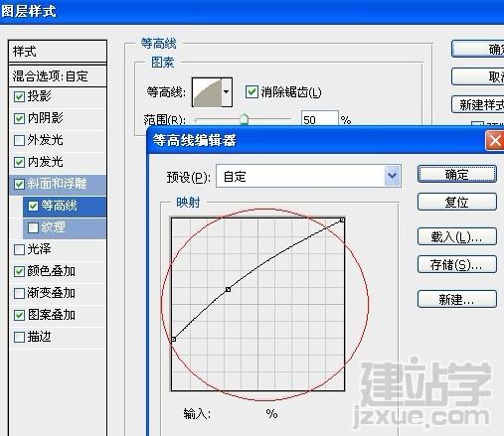Select the bottom-left curve control point
The width and height of the screenshot is (504, 436).
[173, 339]
